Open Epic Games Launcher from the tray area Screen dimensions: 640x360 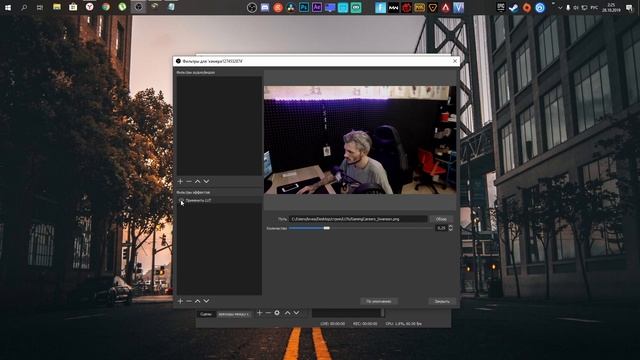[501, 7]
